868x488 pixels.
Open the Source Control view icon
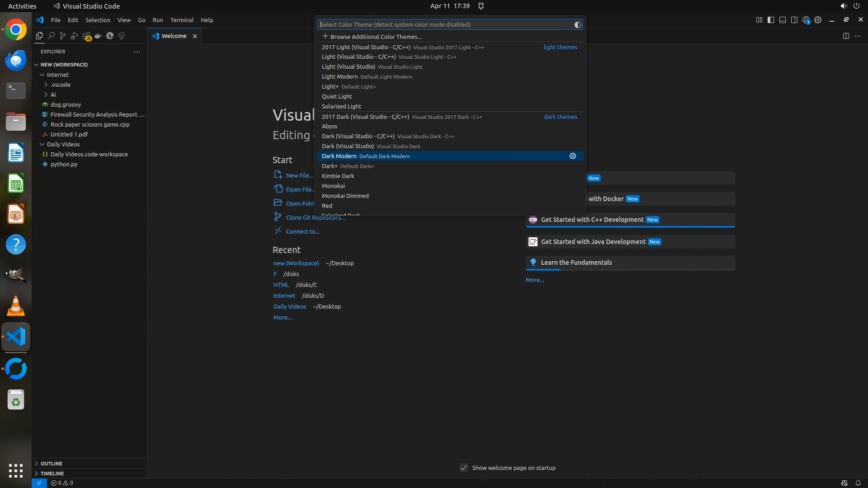(63, 36)
